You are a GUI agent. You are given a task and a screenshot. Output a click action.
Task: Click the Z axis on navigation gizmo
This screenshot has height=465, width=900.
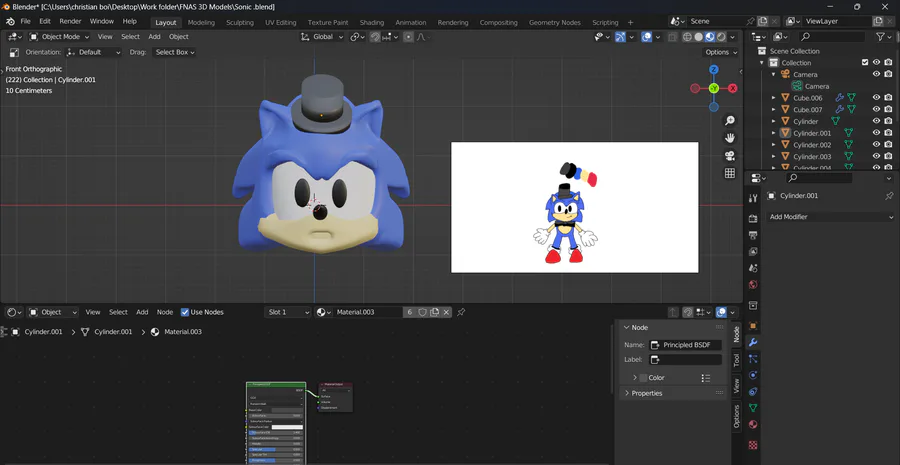pyautogui.click(x=713, y=70)
